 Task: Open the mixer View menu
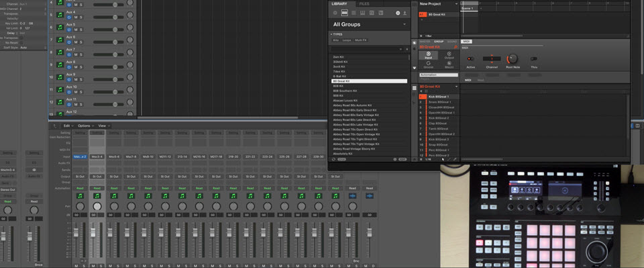(x=103, y=126)
